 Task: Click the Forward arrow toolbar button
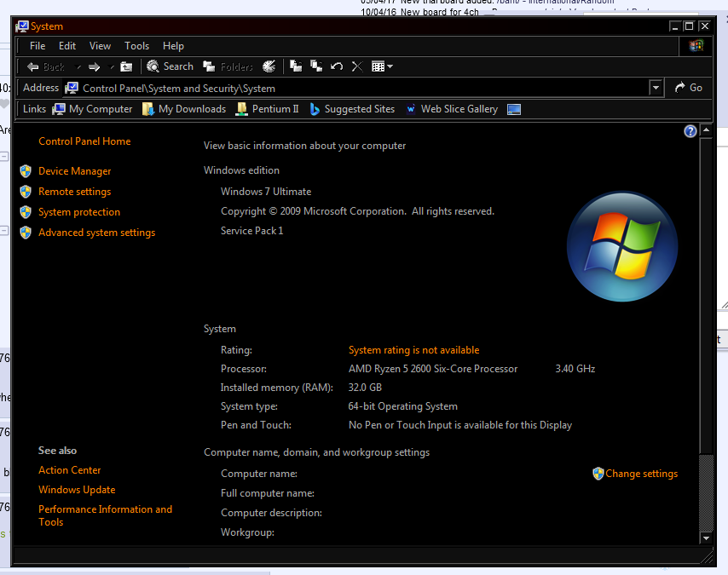pos(95,66)
